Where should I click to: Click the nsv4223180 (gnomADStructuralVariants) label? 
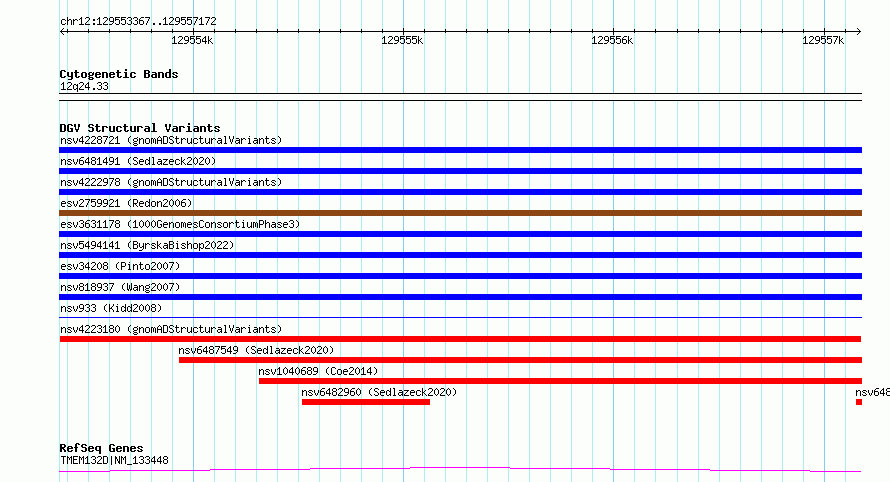(x=171, y=329)
